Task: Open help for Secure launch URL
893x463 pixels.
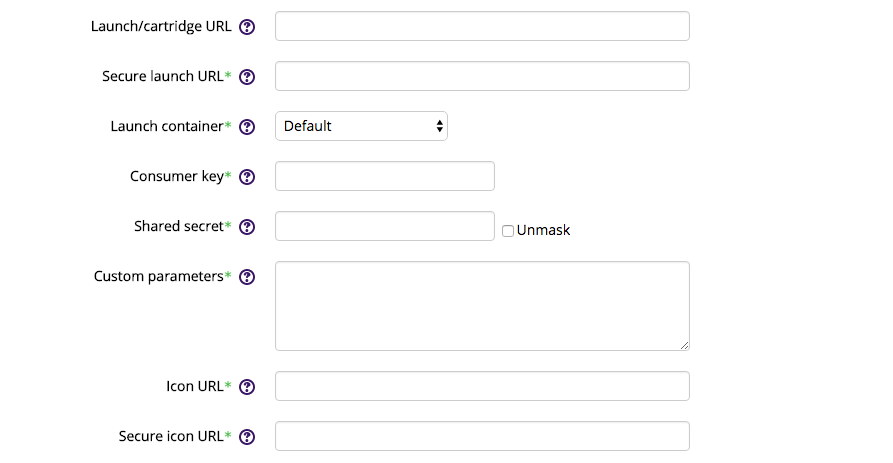Action: (247, 77)
